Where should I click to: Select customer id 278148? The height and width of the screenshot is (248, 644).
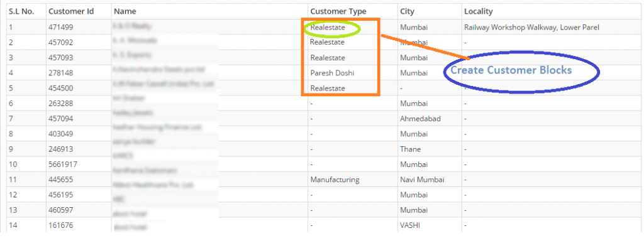click(61, 73)
